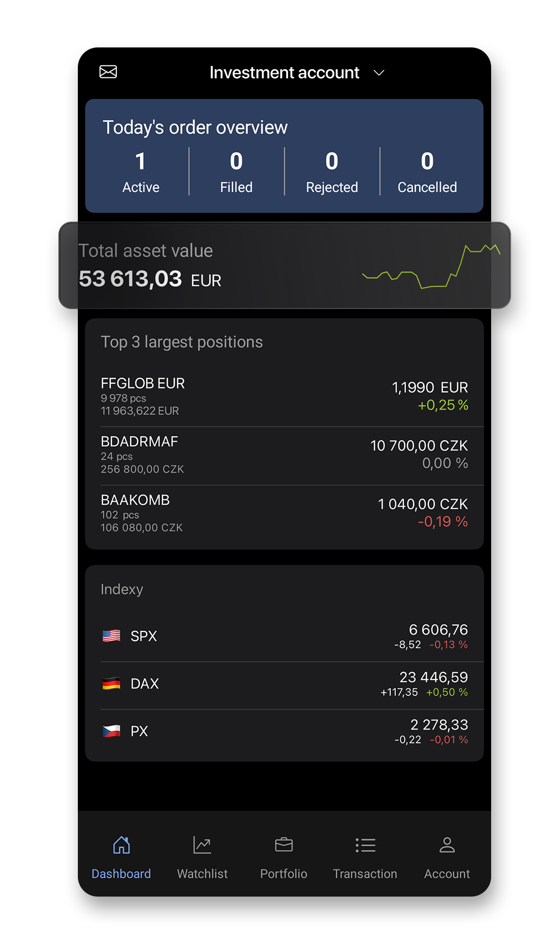This screenshot has width=560, height=942.
Task: Click the asset value sparkline chart
Action: [x=431, y=266]
